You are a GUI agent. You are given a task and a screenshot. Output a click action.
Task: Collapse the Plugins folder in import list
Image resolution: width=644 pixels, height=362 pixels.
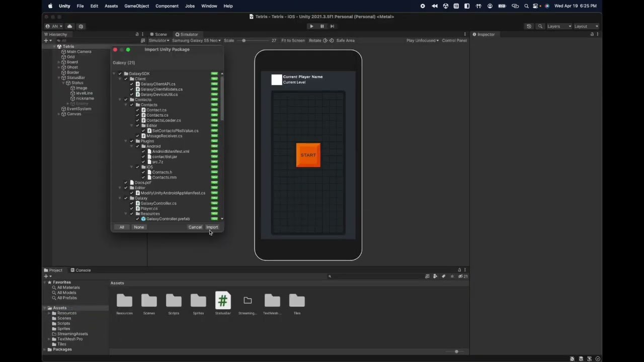126,141
